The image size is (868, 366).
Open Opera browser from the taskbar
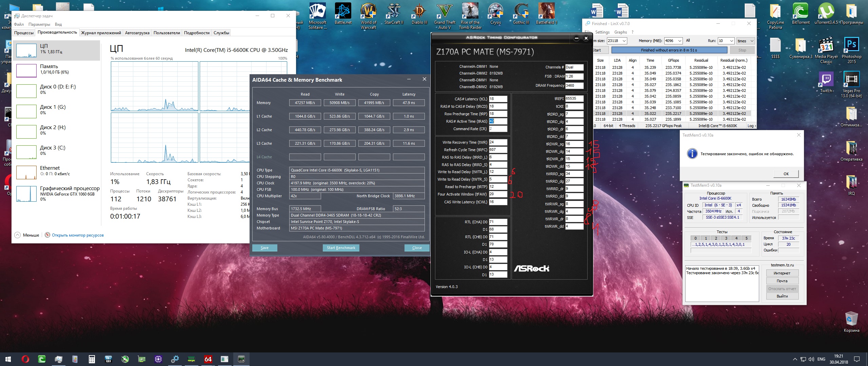click(x=25, y=359)
